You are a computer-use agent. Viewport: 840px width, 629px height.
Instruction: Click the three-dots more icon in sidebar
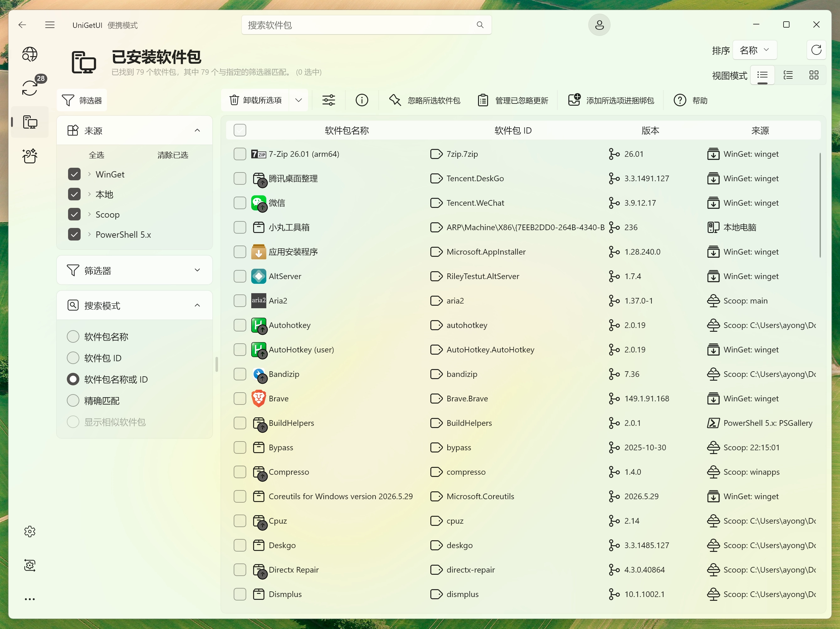pyautogui.click(x=29, y=599)
